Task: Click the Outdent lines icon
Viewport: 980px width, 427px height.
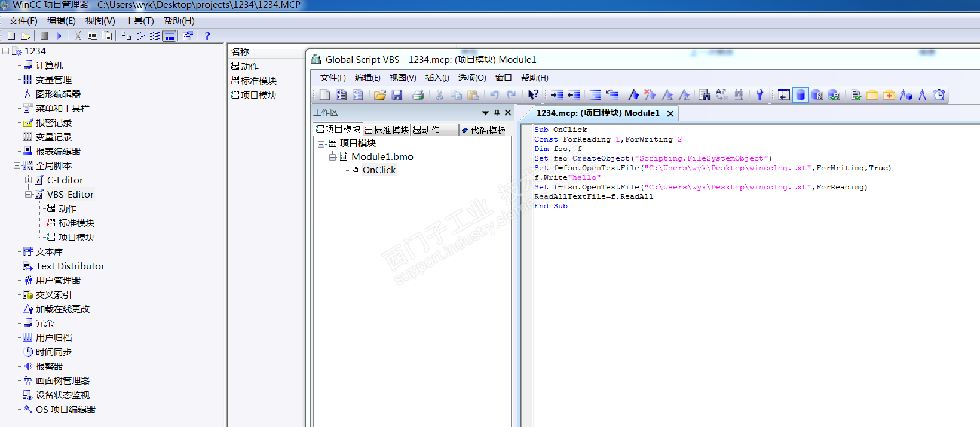Action: click(574, 94)
